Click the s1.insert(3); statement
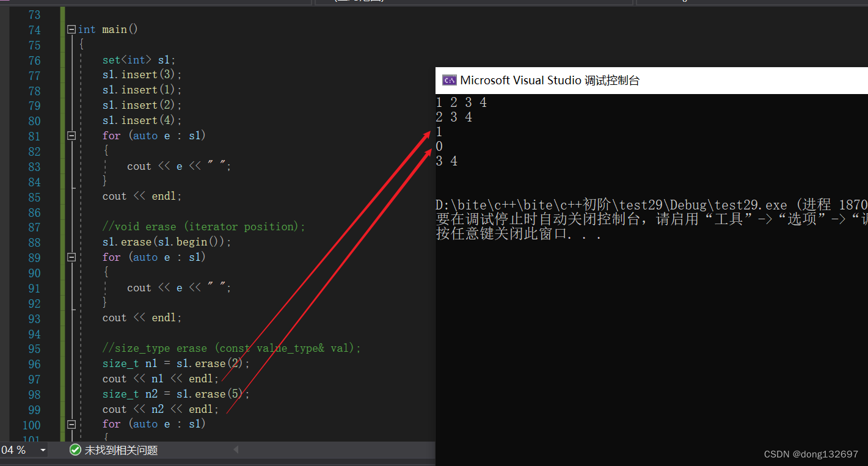Image resolution: width=868 pixels, height=466 pixels. (x=142, y=75)
